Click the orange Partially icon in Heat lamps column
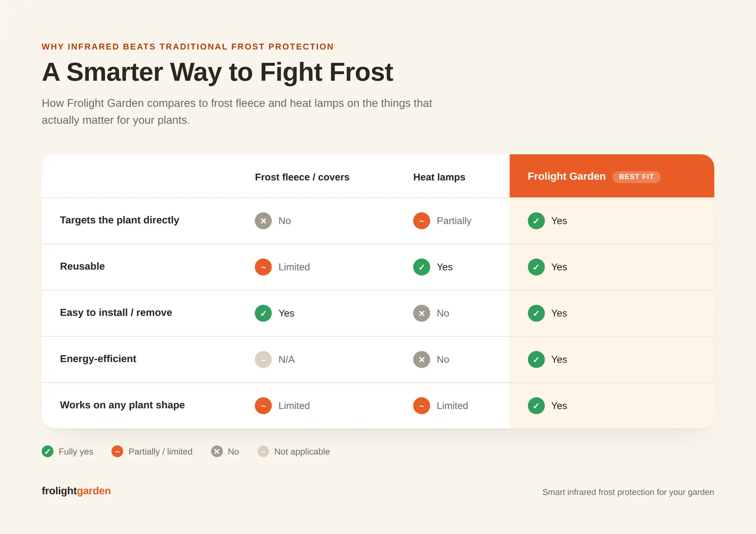Image resolution: width=756 pixels, height=534 pixels. coord(421,221)
